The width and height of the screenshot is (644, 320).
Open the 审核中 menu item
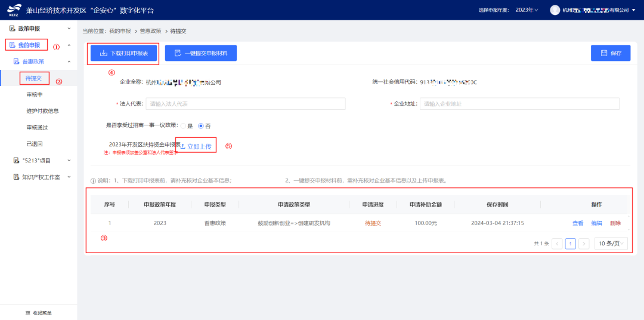point(35,94)
